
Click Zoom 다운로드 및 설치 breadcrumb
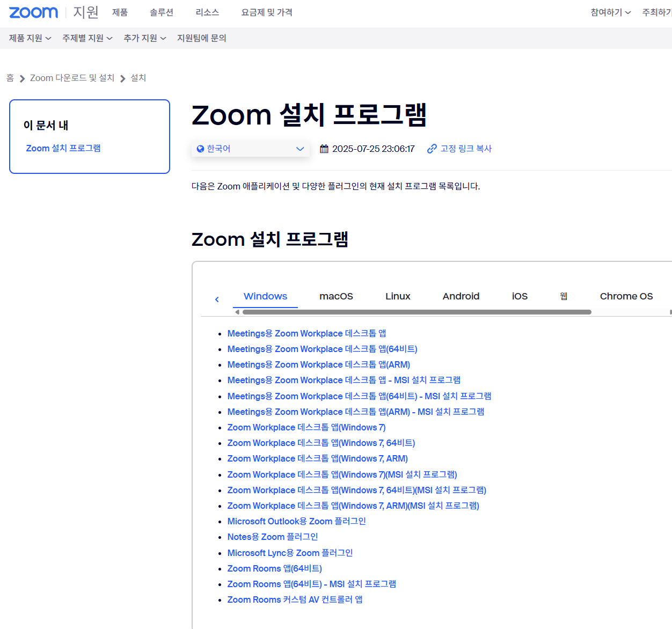pos(72,78)
